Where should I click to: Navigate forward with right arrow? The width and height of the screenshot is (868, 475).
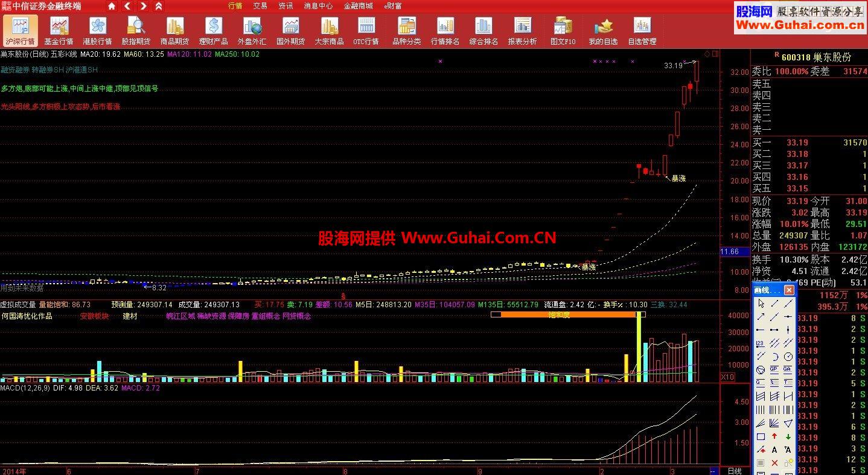(x=143, y=6)
